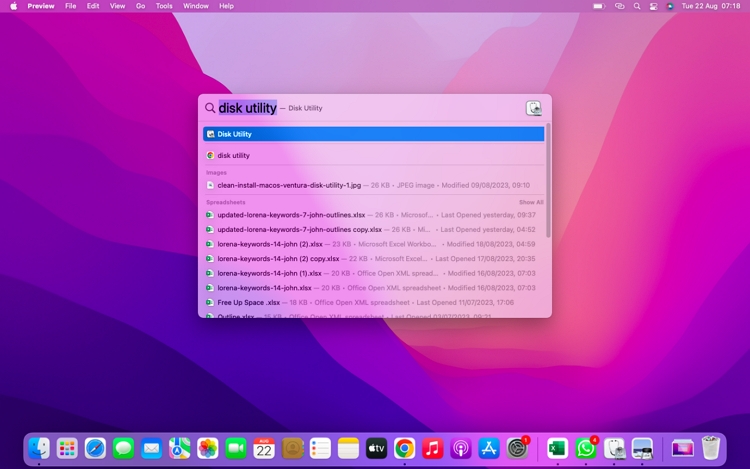Open the Preview app menu
Viewport: 750px width, 469px height.
point(41,6)
